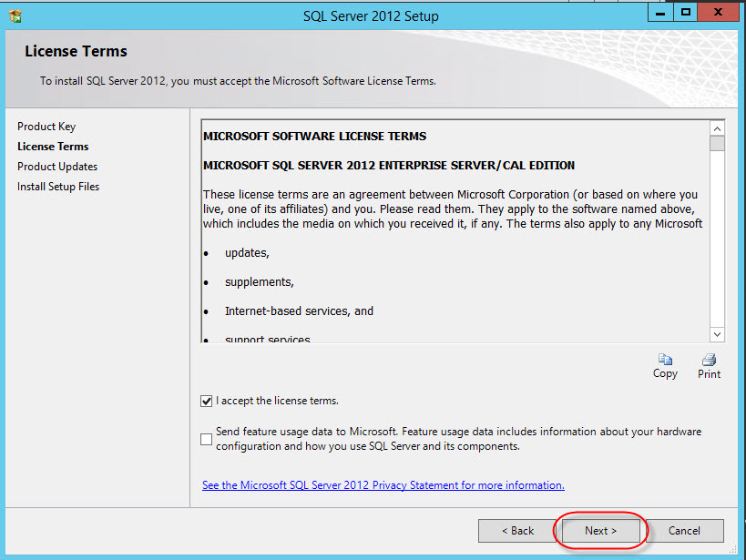Viewport: 746px width, 560px height.
Task: Click the license text scrollbar thumb
Action: (717, 144)
